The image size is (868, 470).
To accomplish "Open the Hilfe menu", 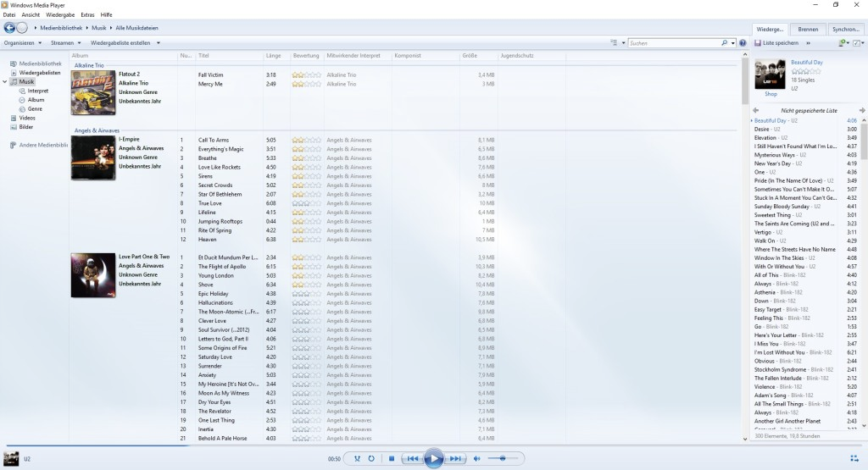I will (106, 15).
